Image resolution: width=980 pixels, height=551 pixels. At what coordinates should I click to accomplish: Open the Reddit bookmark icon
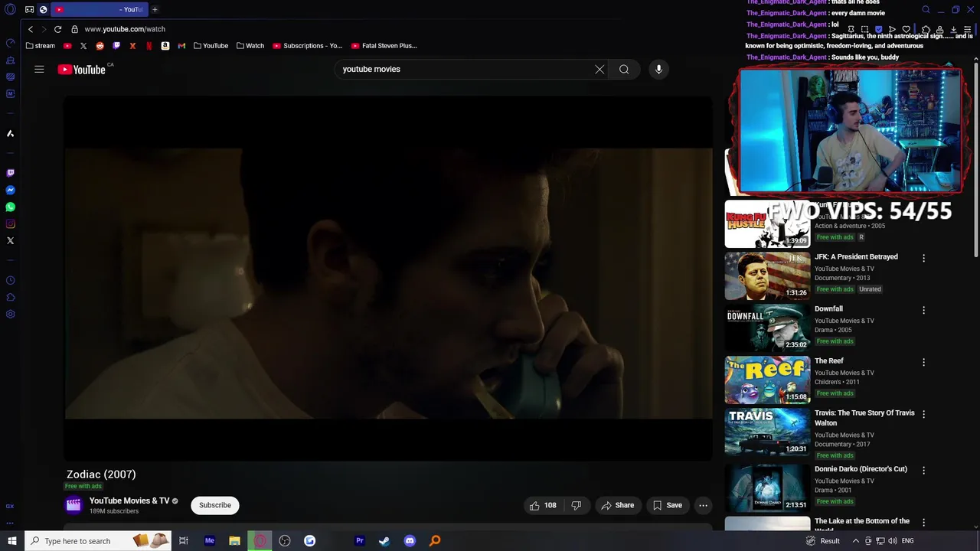(100, 46)
